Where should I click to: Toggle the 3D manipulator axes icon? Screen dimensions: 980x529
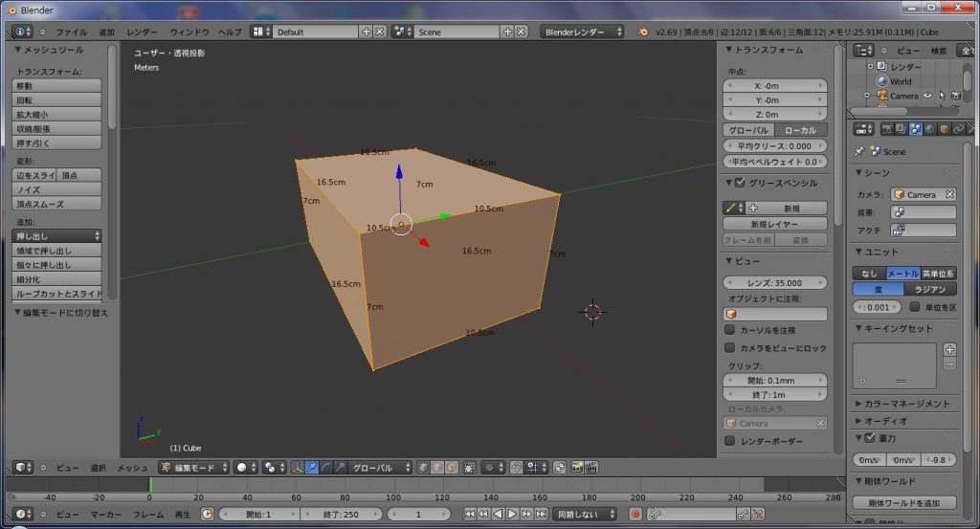[297, 467]
